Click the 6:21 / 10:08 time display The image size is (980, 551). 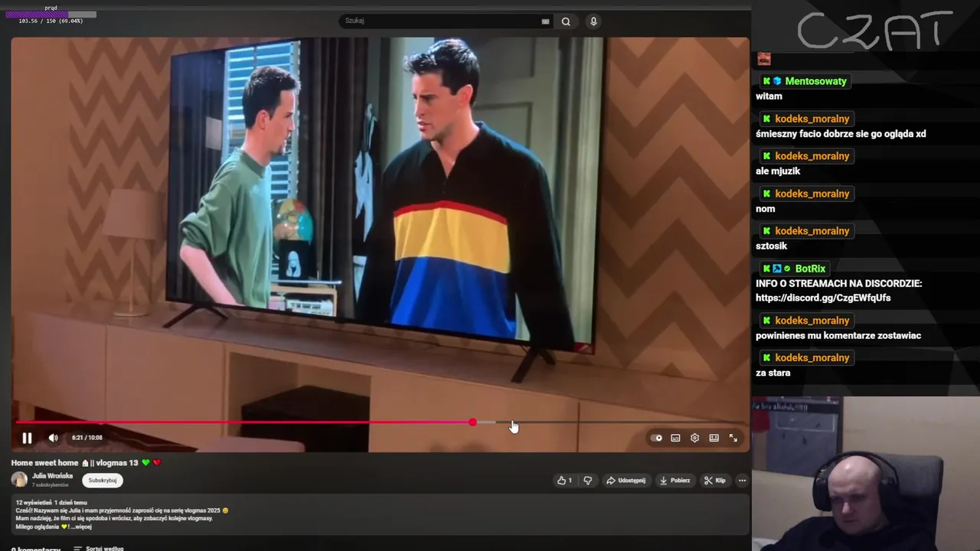pyautogui.click(x=87, y=438)
